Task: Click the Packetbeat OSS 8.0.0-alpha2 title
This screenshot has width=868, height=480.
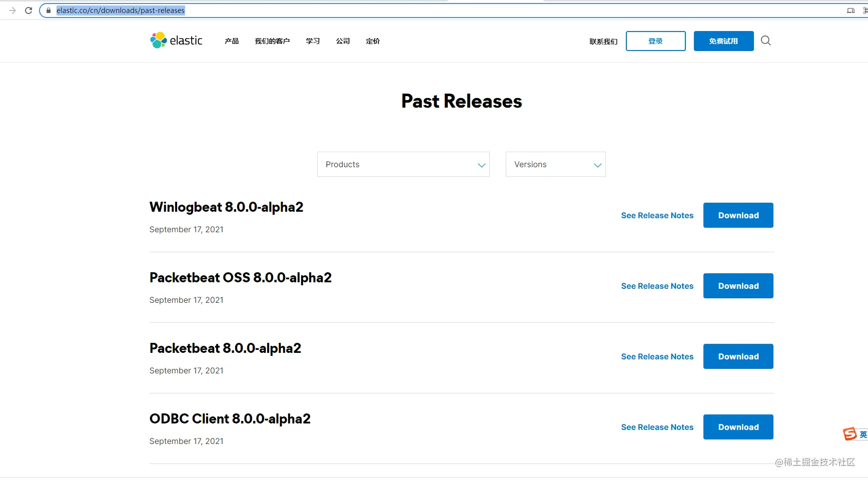Action: 241,278
